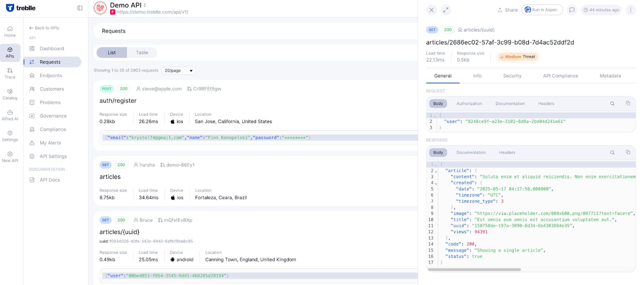Select request Headers tab
Viewport: 644px width, 285px height.
pyautogui.click(x=546, y=104)
